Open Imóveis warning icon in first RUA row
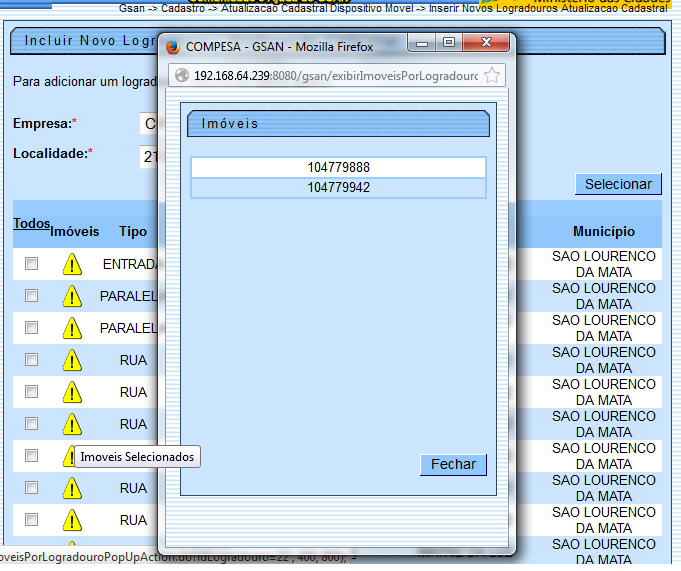Image resolution: width=681 pixels, height=571 pixels. pos(72,360)
